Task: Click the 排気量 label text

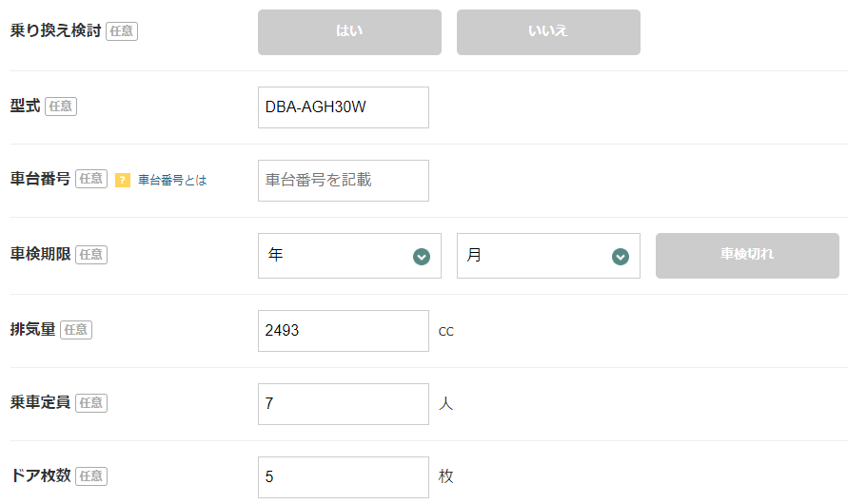Action: pyautogui.click(x=33, y=330)
